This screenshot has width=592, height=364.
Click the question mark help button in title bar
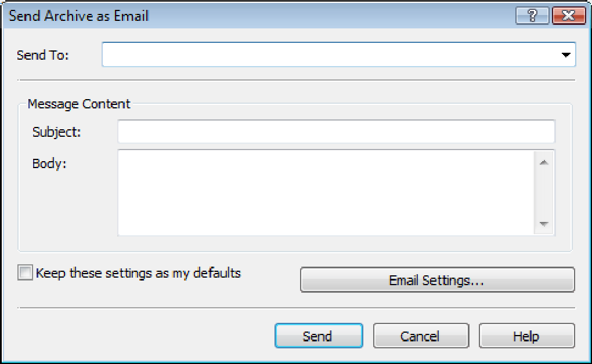pos(532,16)
